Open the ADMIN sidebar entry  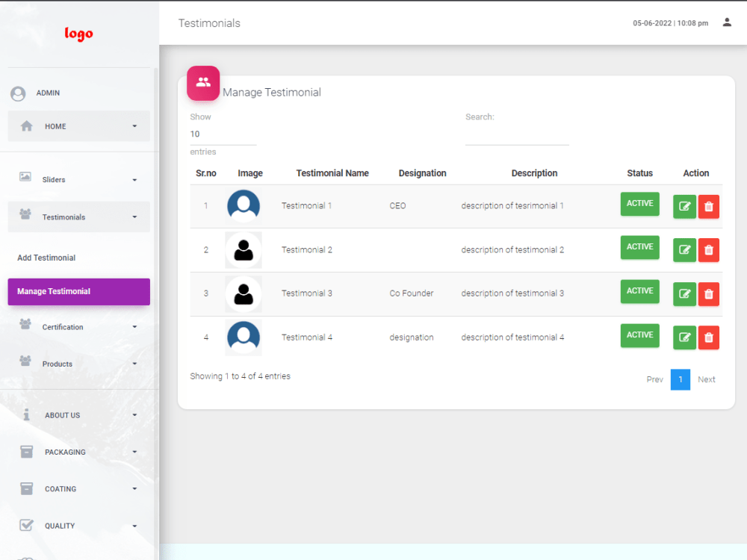[x=48, y=93]
